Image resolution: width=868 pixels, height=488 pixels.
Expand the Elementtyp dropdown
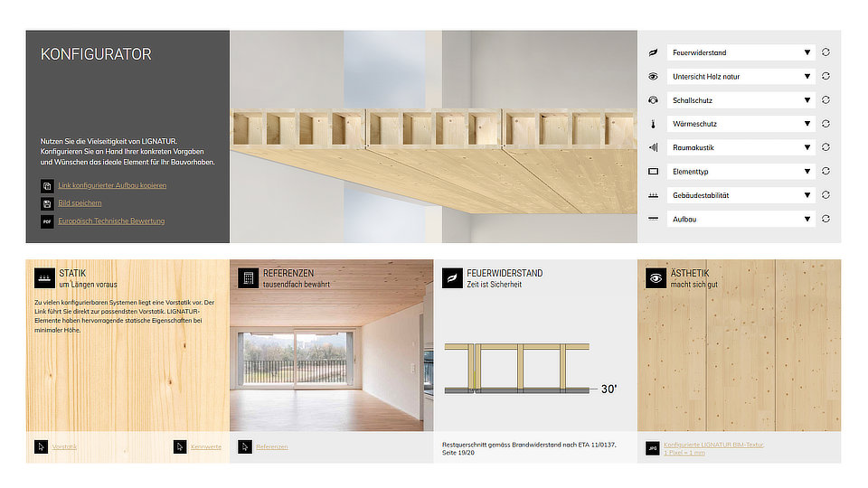pyautogui.click(x=741, y=171)
